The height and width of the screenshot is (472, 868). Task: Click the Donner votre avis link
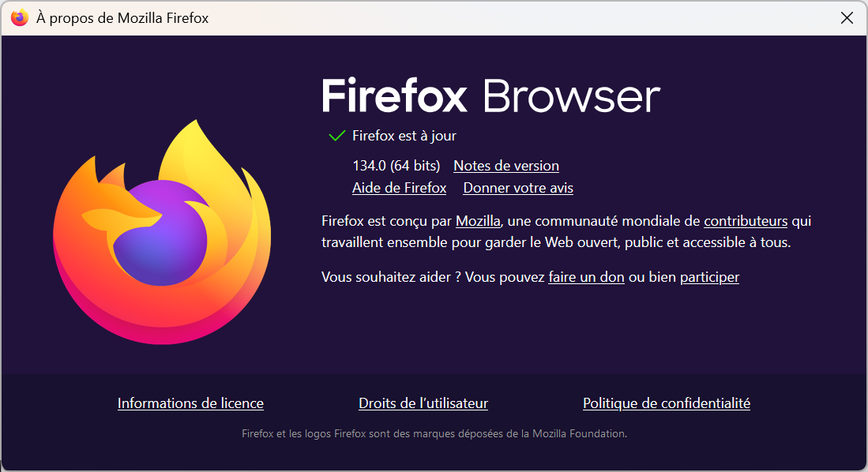click(x=518, y=188)
